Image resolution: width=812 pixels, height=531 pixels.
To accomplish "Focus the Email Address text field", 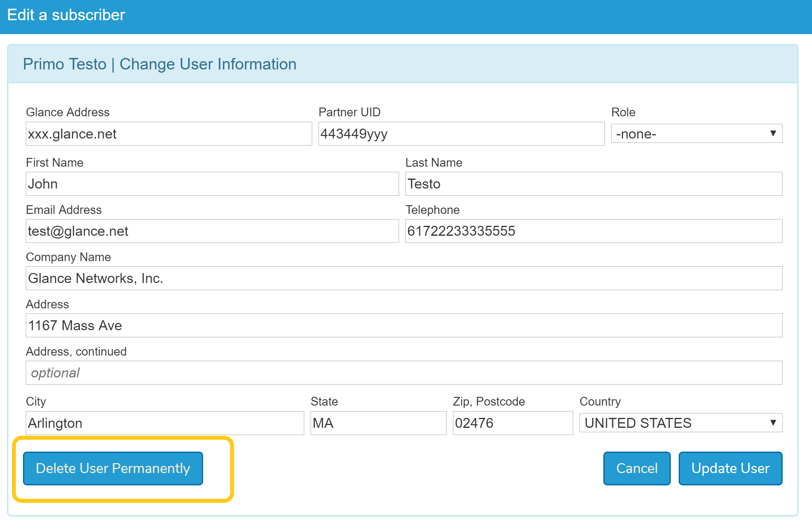I will [212, 231].
